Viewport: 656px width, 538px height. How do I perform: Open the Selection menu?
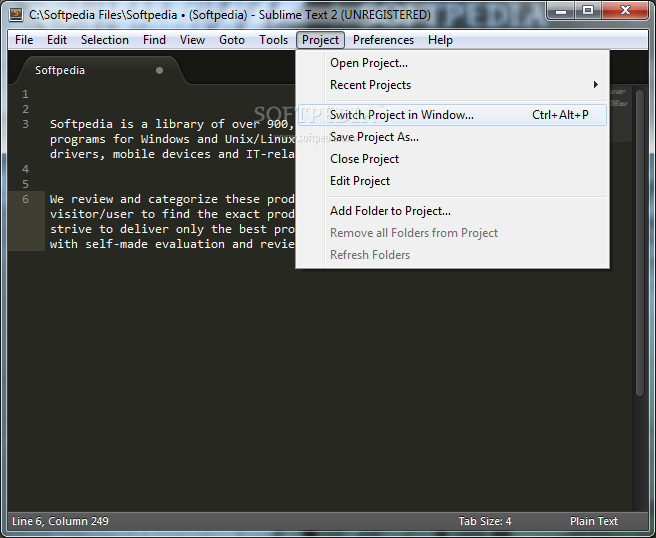click(x=105, y=40)
